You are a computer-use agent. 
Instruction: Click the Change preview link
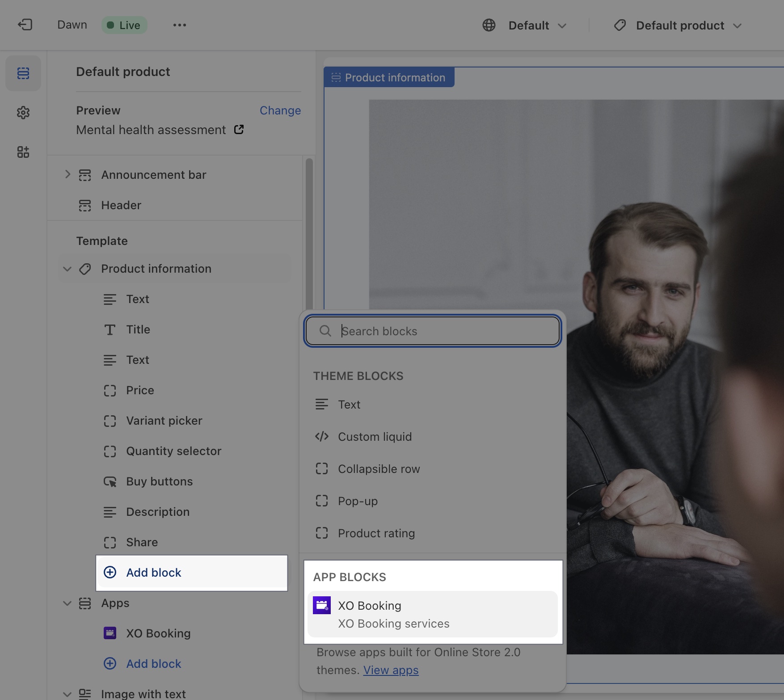[x=280, y=110]
